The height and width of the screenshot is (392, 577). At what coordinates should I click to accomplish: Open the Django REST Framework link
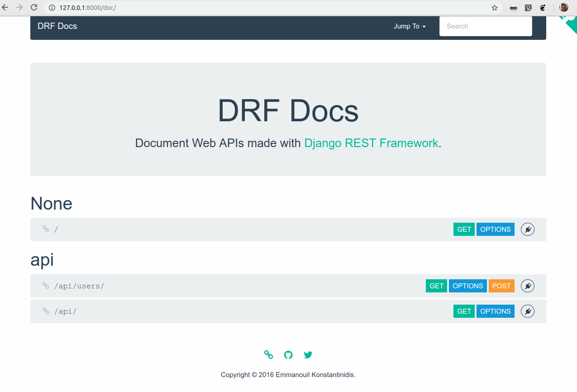point(371,143)
